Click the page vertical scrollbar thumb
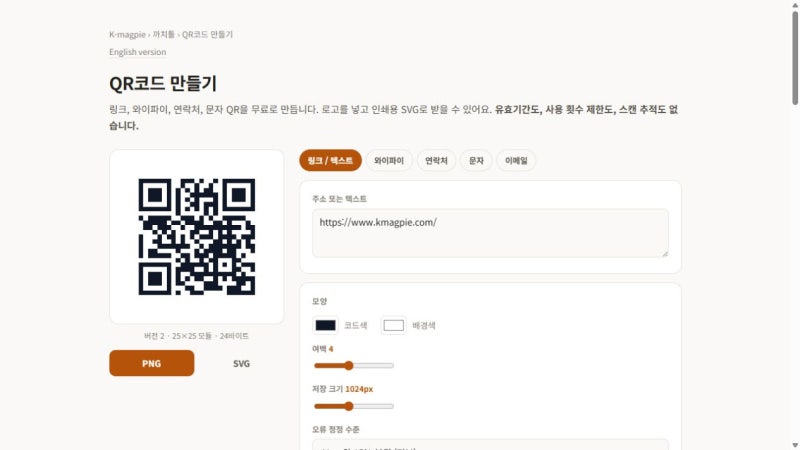This screenshot has height=450, width=800. pyautogui.click(x=795, y=57)
